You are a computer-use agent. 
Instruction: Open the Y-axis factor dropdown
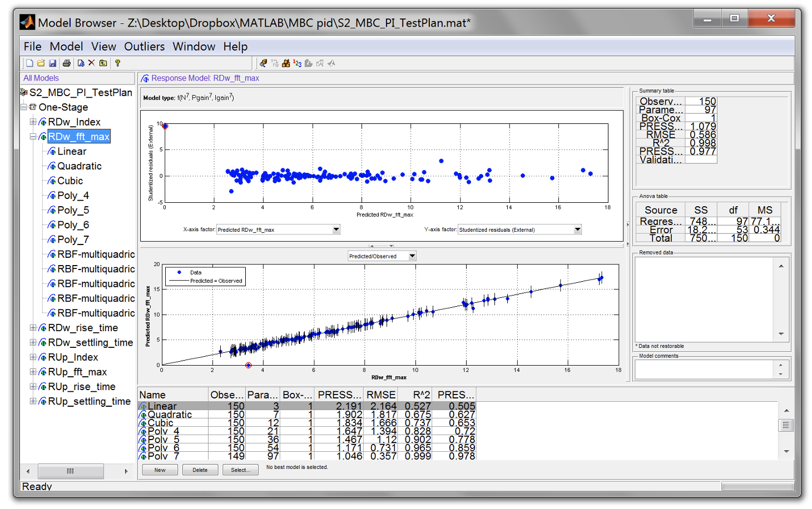577,229
